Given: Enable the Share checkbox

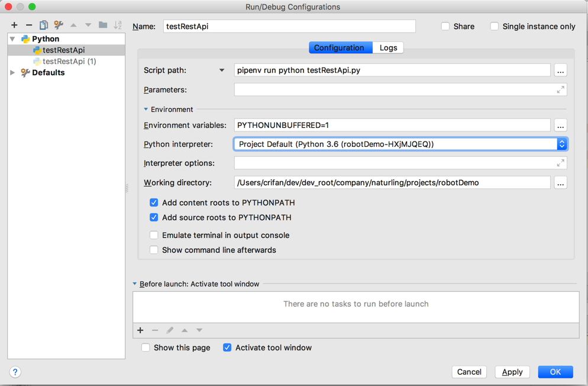Looking at the screenshot, I should (x=445, y=27).
